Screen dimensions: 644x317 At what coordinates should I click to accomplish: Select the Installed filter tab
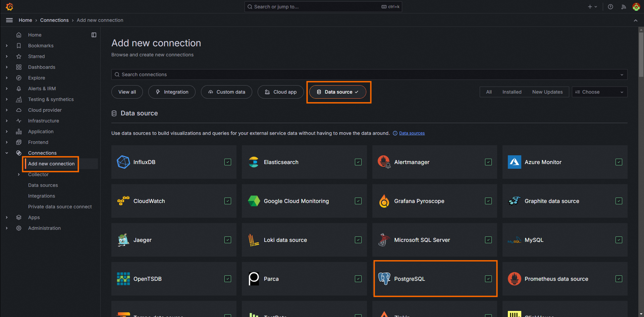(512, 92)
